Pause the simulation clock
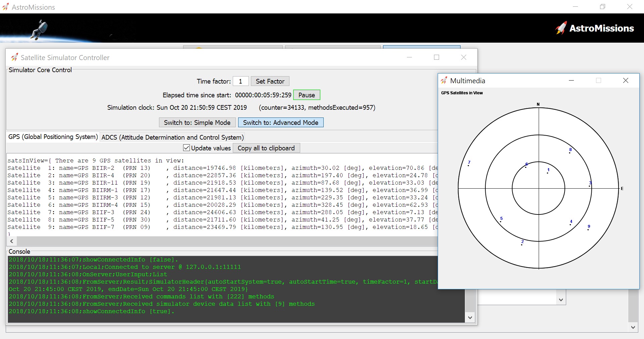Screen dimensions: 644x339 click(307, 95)
